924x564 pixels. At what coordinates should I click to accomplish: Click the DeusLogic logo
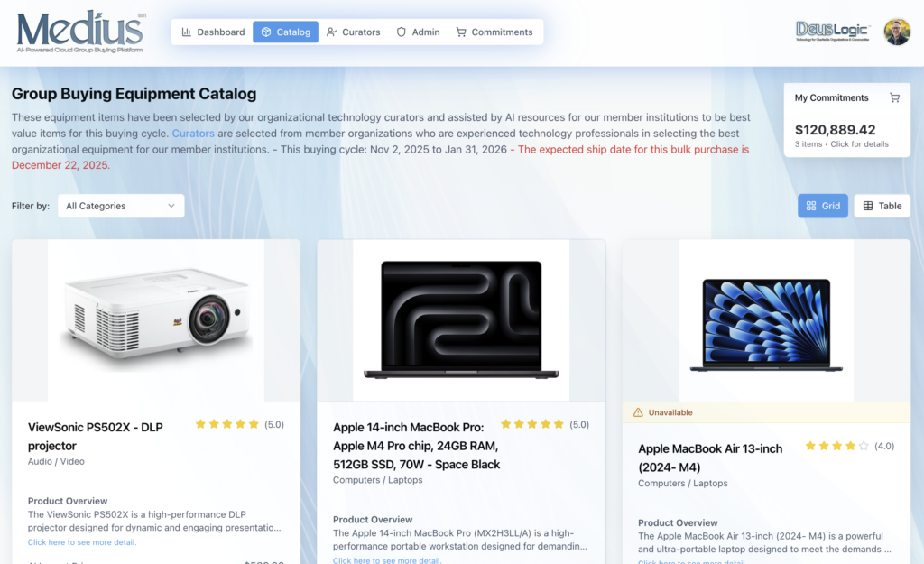point(833,32)
